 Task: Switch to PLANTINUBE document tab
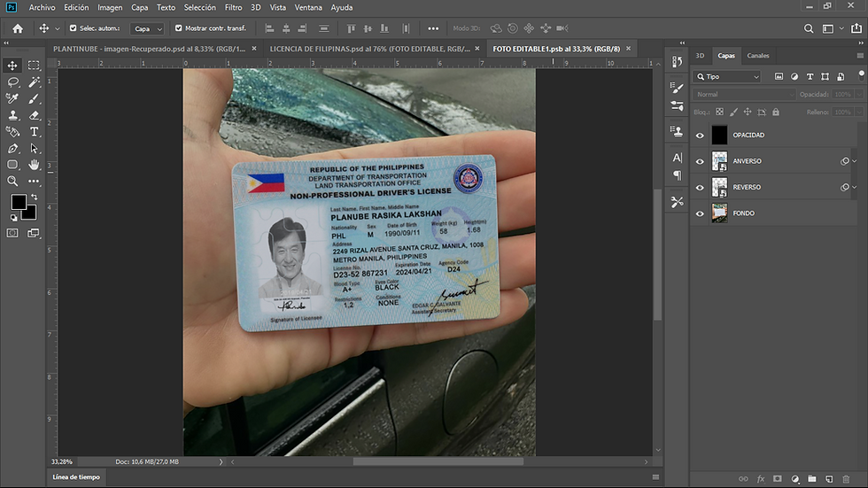point(149,49)
